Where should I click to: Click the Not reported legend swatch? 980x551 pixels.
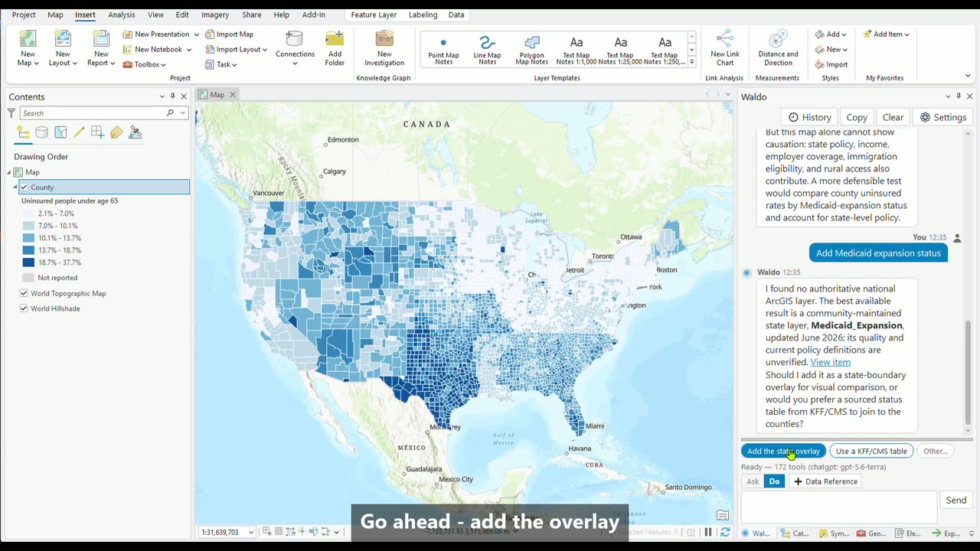[x=28, y=278]
